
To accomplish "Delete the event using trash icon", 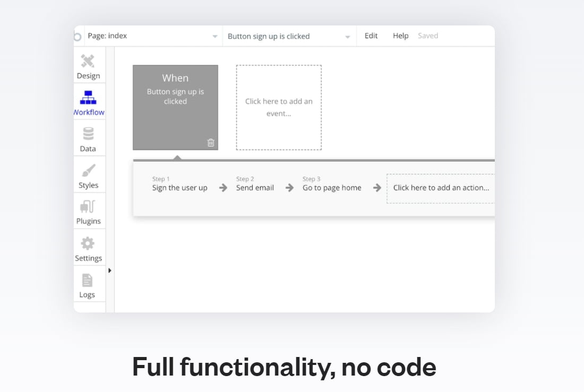I will pyautogui.click(x=211, y=143).
